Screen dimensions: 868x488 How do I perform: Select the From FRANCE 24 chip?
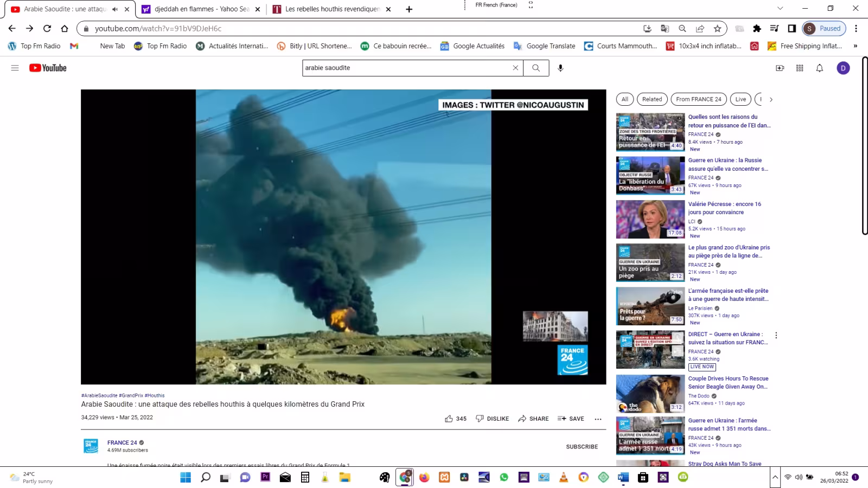pos(698,99)
